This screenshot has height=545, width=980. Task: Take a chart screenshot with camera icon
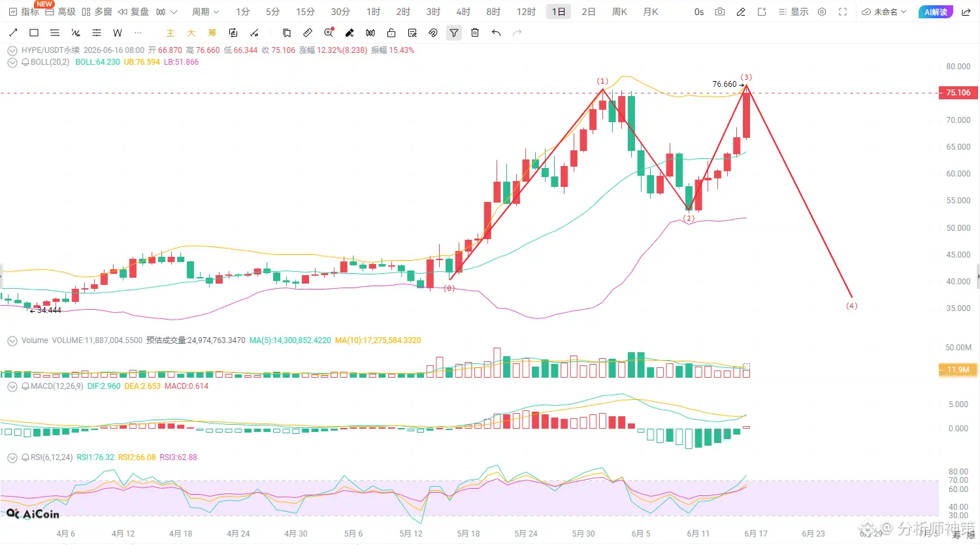pos(720,12)
